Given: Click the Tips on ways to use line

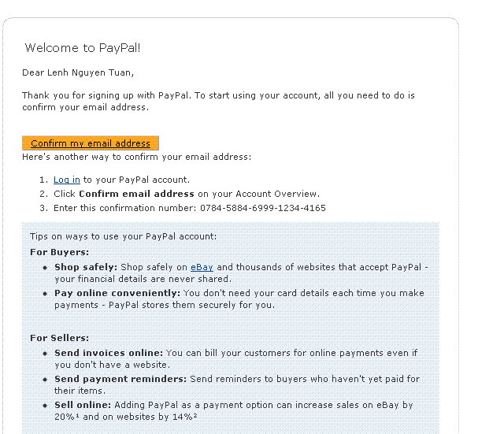Looking at the screenshot, I should click(123, 236).
